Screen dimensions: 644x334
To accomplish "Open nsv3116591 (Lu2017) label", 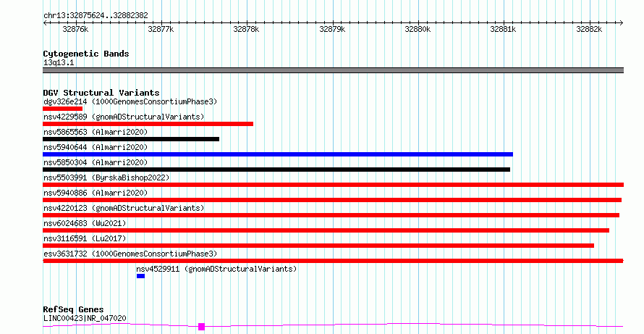I will tap(85, 238).
